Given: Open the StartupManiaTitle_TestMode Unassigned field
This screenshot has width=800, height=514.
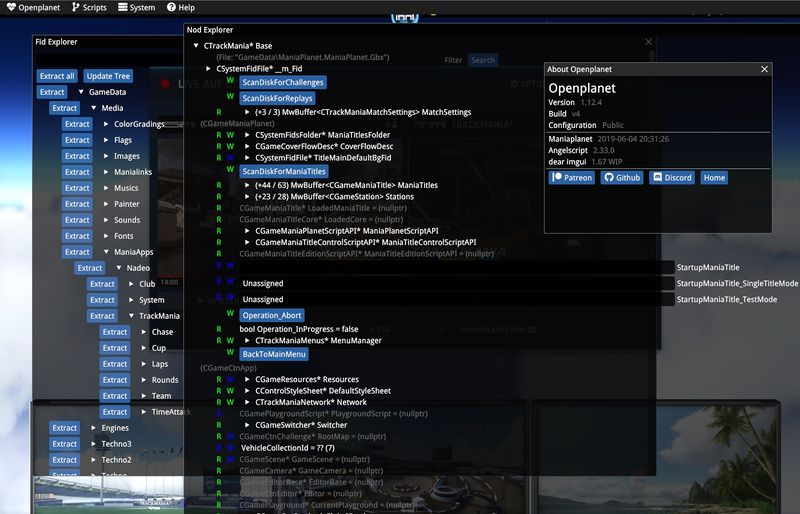Looking at the screenshot, I should [x=457, y=300].
